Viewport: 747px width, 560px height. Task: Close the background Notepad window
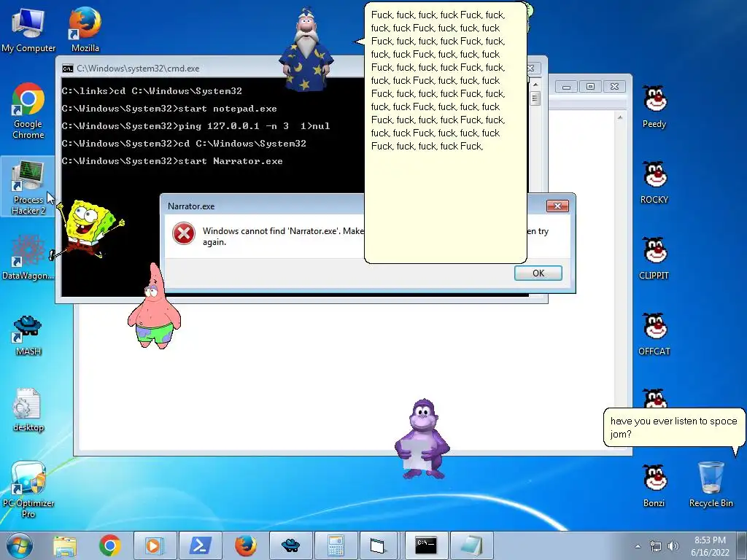pos(614,87)
